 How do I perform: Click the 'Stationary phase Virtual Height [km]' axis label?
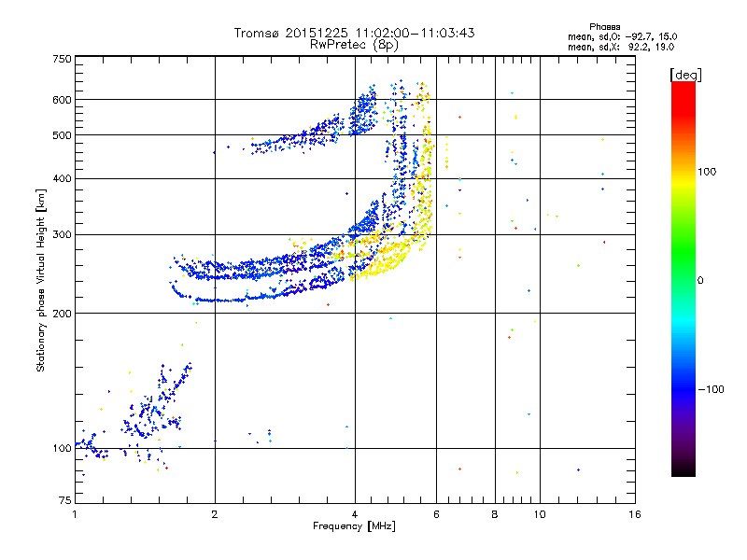40,280
